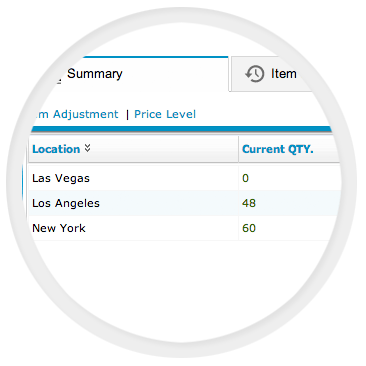Viewport: 366px width, 366px height.
Task: Click the sort chevron beside Location
Action: [87, 148]
